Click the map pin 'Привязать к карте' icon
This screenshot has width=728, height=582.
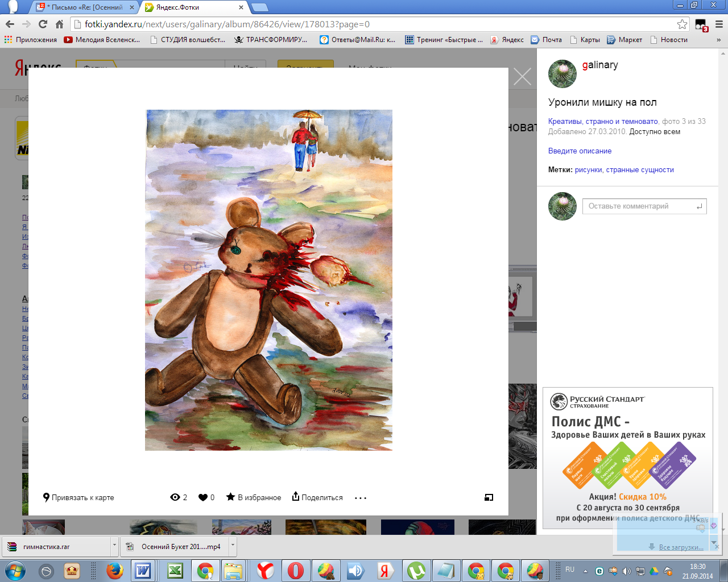pos(47,497)
